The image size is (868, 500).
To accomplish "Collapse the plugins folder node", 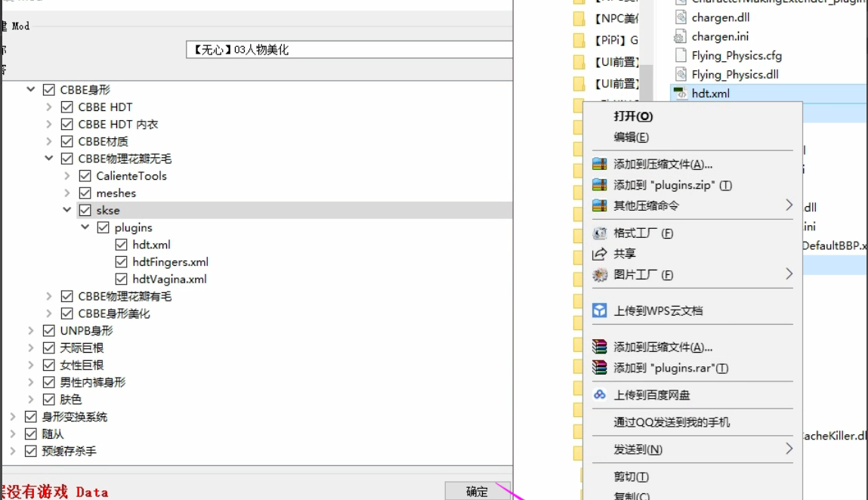I will (x=85, y=227).
